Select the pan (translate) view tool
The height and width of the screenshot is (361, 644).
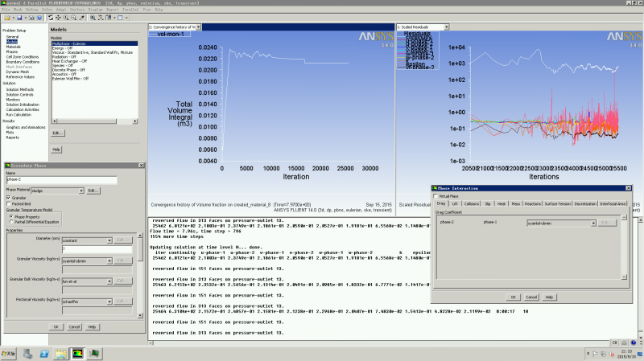coord(60,16)
